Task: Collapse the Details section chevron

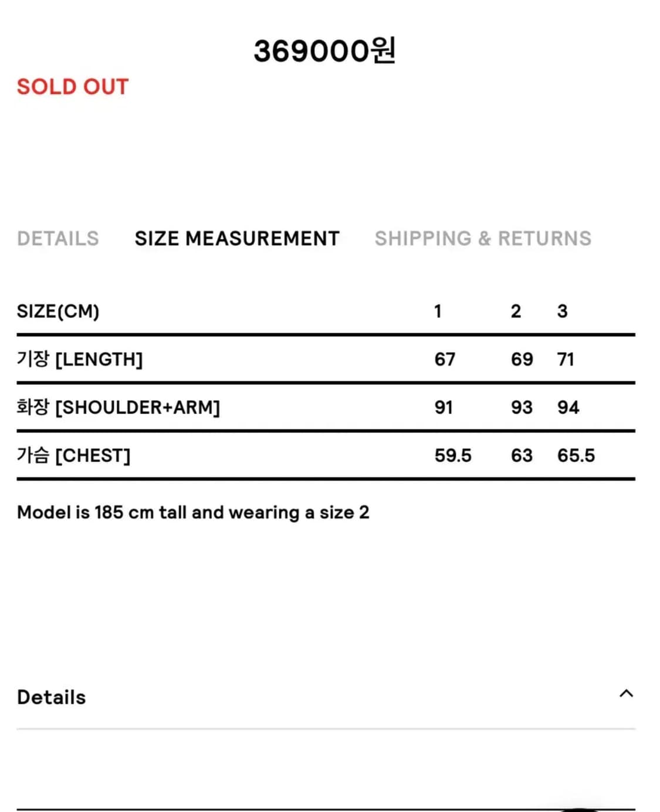Action: (626, 693)
